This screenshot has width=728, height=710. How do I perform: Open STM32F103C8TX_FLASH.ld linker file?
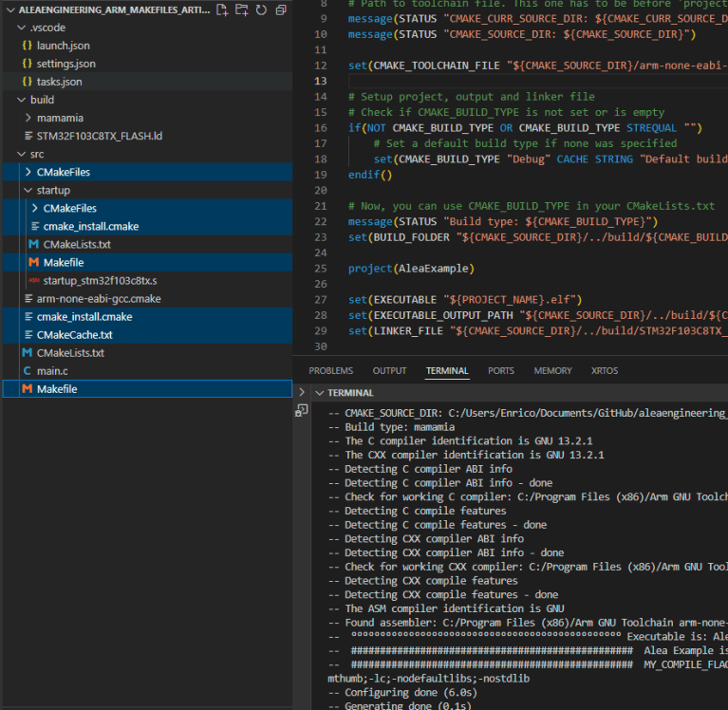tap(147, 136)
